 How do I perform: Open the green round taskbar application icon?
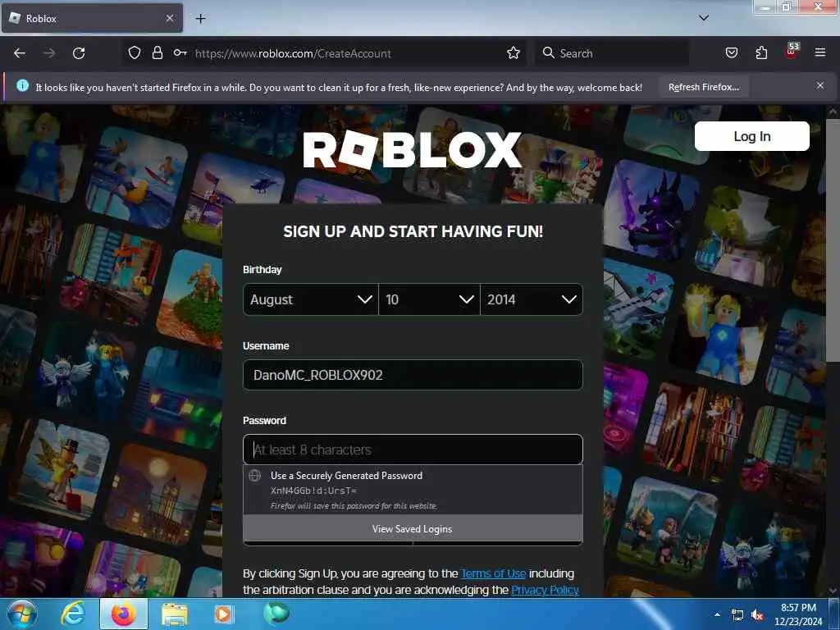pos(276,614)
